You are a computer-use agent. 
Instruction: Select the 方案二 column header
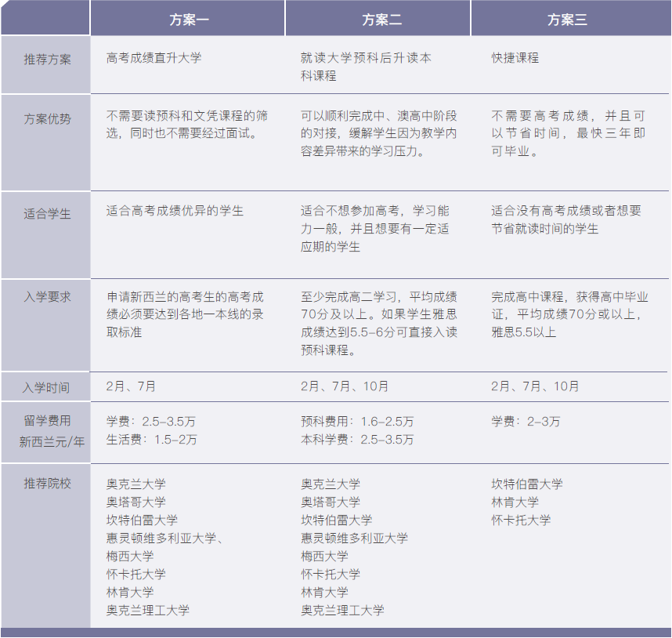click(x=381, y=20)
